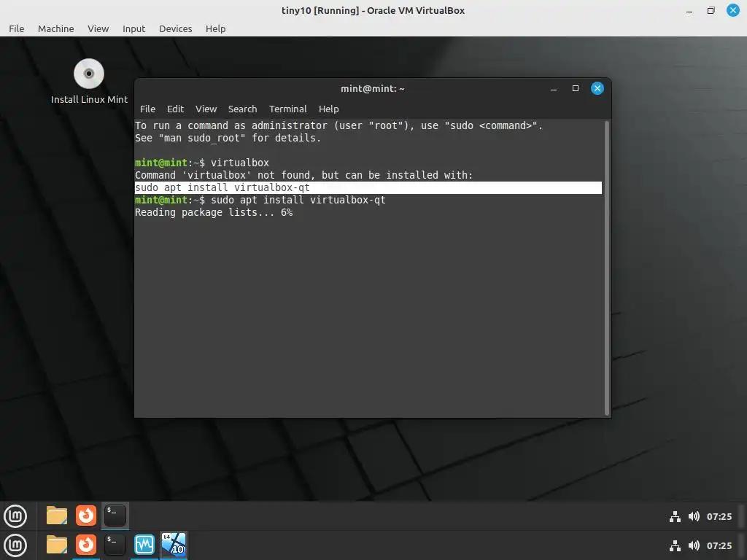The width and height of the screenshot is (747, 560).
Task: Open the terminal Search menu
Action: (x=242, y=109)
